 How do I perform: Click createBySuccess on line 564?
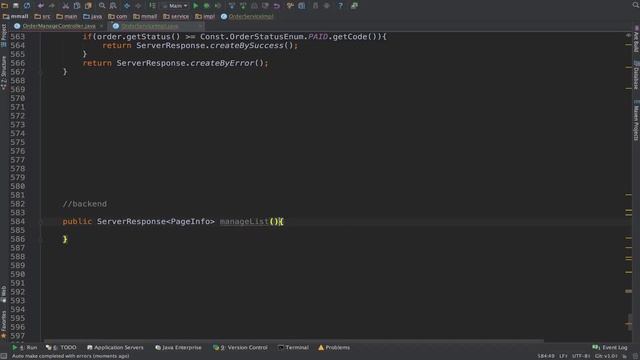coord(247,45)
